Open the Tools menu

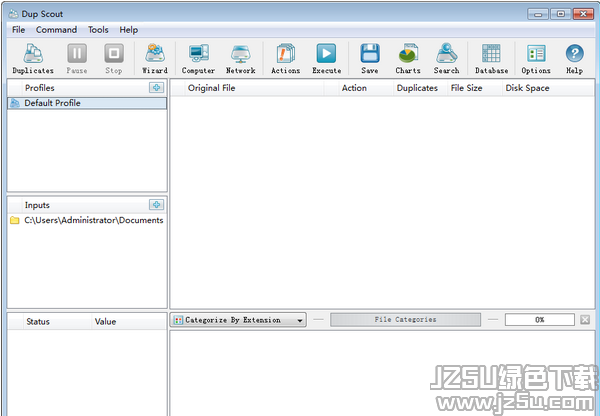click(98, 29)
